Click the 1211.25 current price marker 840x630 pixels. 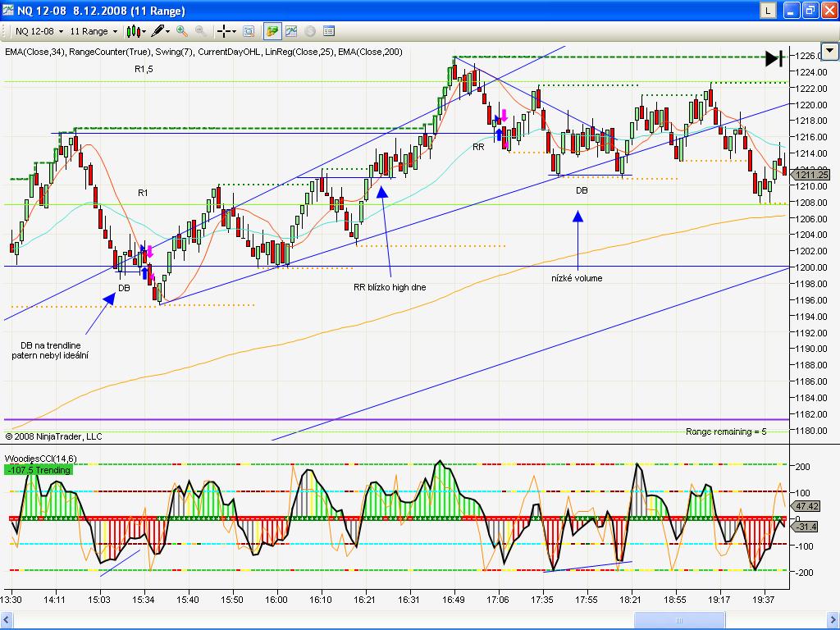(x=811, y=175)
